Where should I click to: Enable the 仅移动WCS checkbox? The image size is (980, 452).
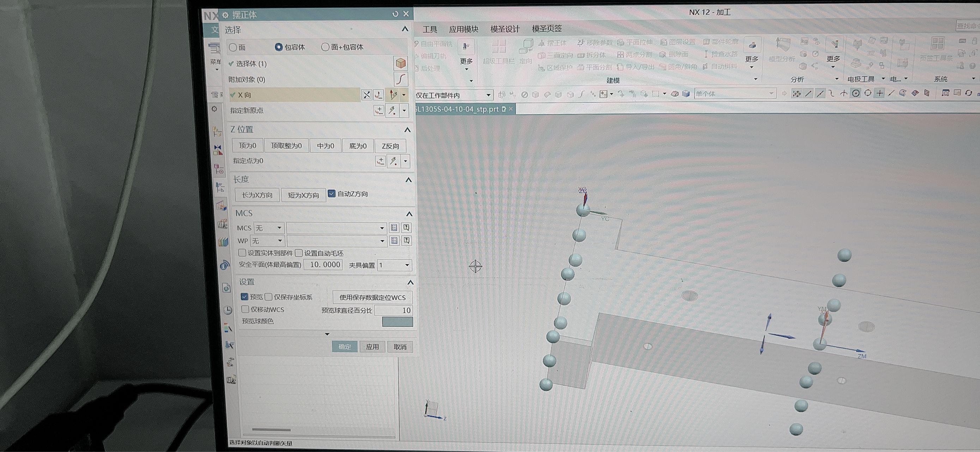(246, 309)
